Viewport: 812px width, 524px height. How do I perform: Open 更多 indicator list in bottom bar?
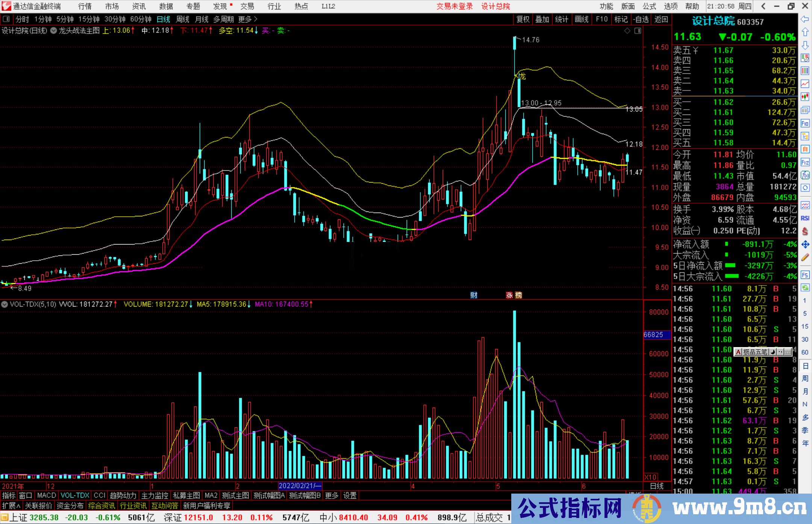332,495
